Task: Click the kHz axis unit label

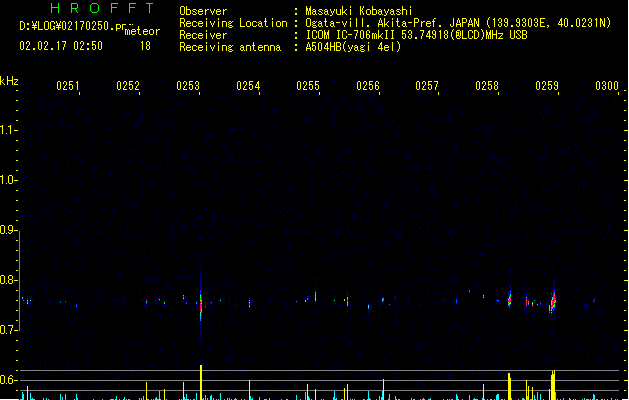Action: pos(9,81)
